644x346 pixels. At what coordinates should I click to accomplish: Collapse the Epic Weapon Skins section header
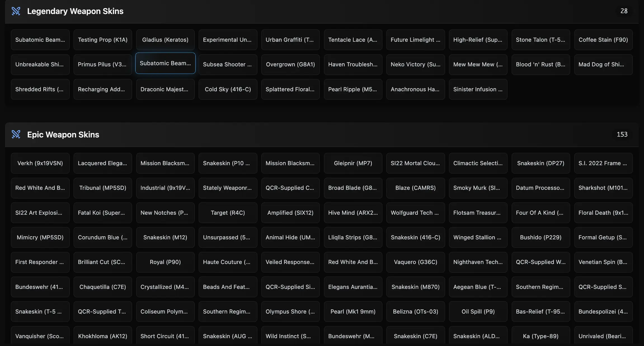(x=322, y=134)
